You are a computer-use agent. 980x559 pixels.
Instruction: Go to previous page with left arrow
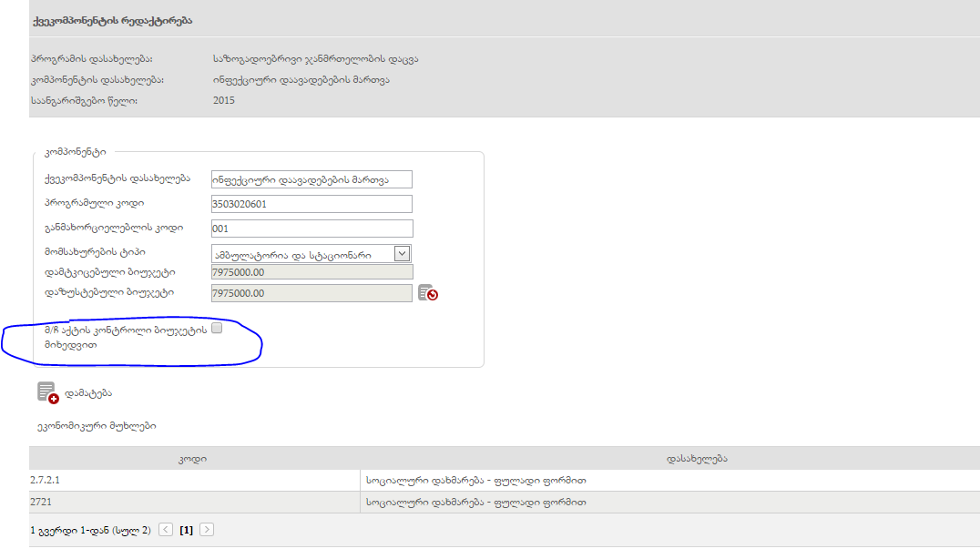(166, 529)
